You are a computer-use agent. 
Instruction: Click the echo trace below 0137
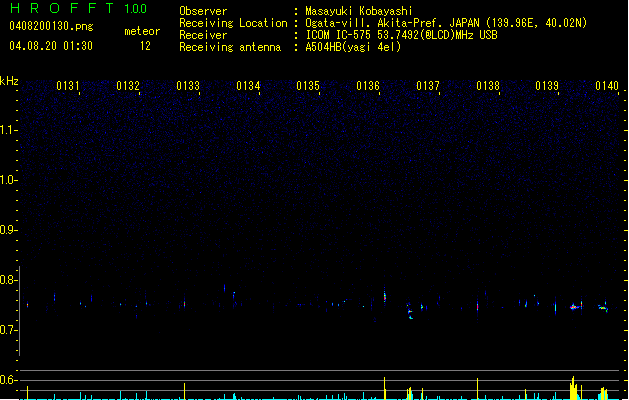coord(410,312)
